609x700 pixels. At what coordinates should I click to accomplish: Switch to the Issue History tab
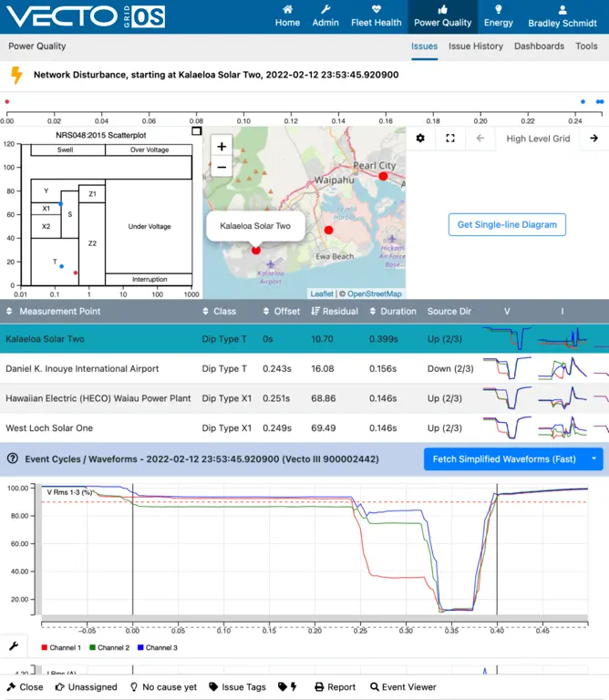pos(475,46)
